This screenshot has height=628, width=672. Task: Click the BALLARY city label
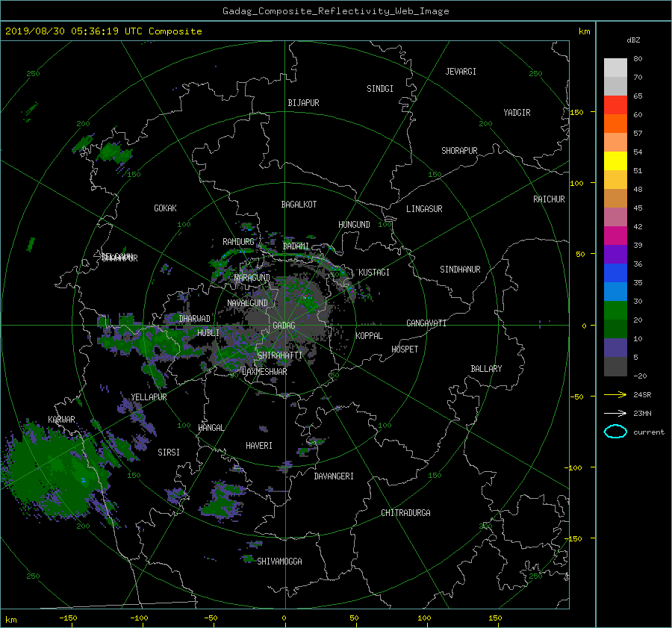[x=486, y=369]
